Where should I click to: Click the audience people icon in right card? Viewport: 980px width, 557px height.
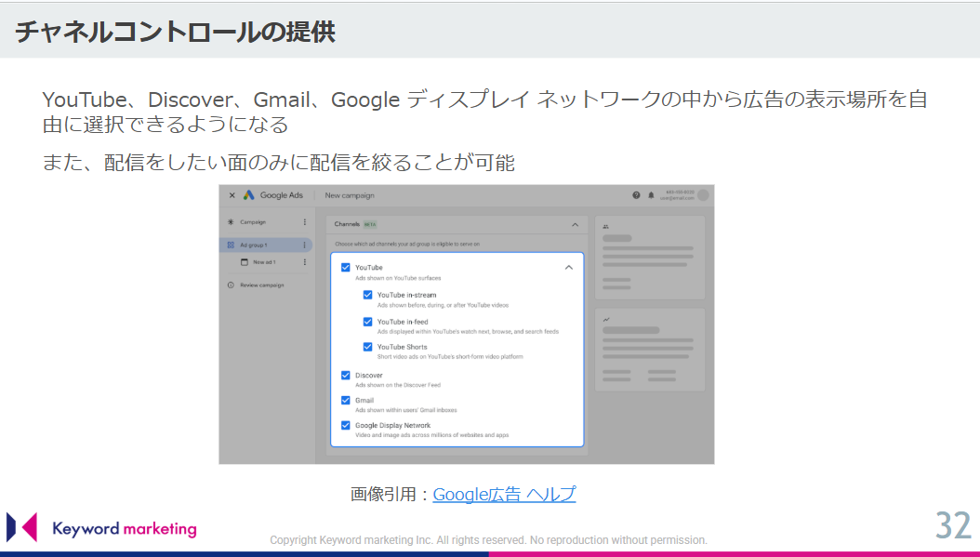click(x=605, y=227)
